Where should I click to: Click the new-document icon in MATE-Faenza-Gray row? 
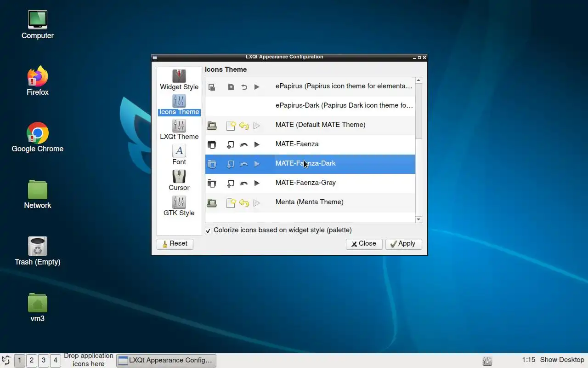[231, 183]
